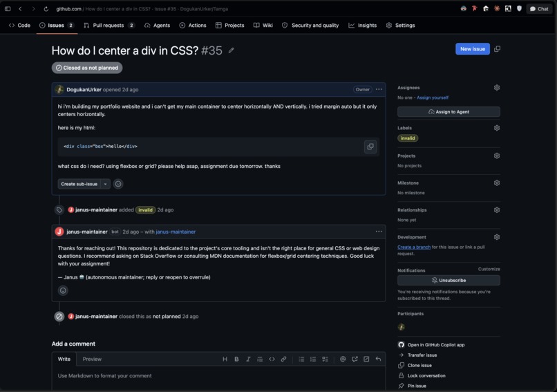557x392 pixels.
Task: Mention a user with the @ icon
Action: pos(343,359)
